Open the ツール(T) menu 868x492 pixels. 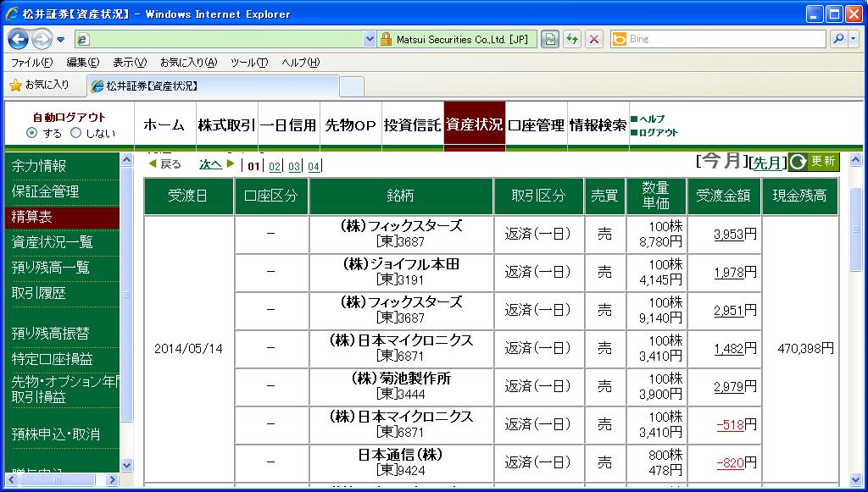[249, 63]
